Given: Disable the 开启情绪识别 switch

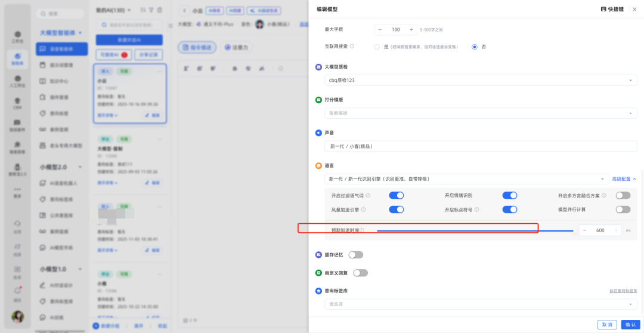Looking at the screenshot, I should point(509,196).
